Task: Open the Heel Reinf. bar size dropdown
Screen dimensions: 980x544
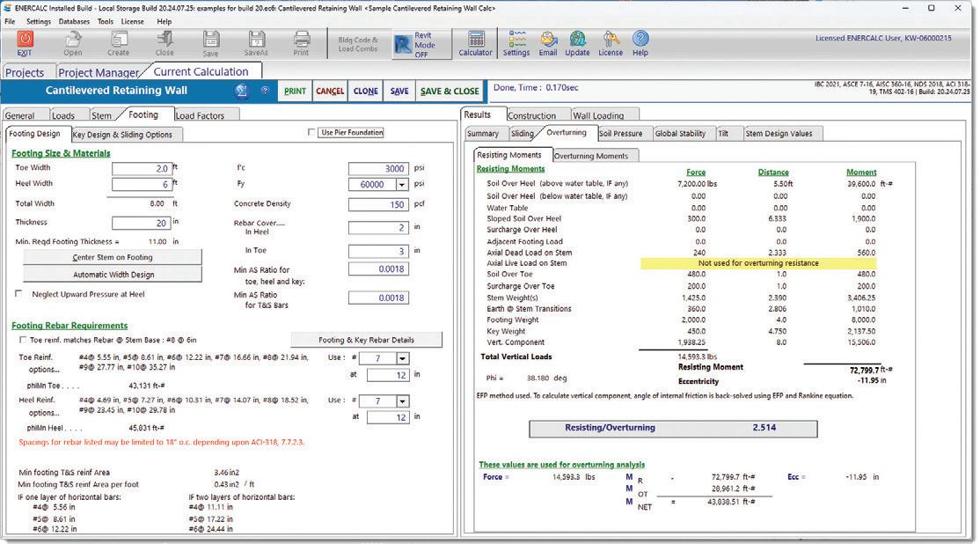Action: 403,401
